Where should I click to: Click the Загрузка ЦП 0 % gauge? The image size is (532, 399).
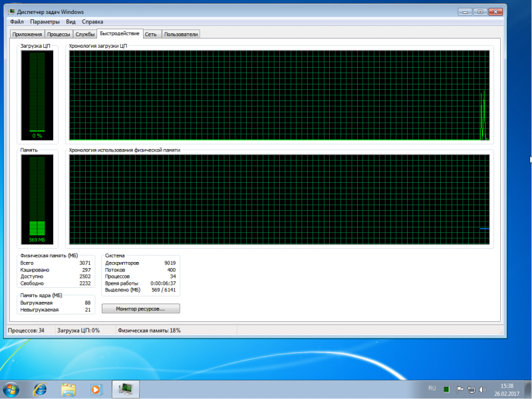[x=37, y=95]
